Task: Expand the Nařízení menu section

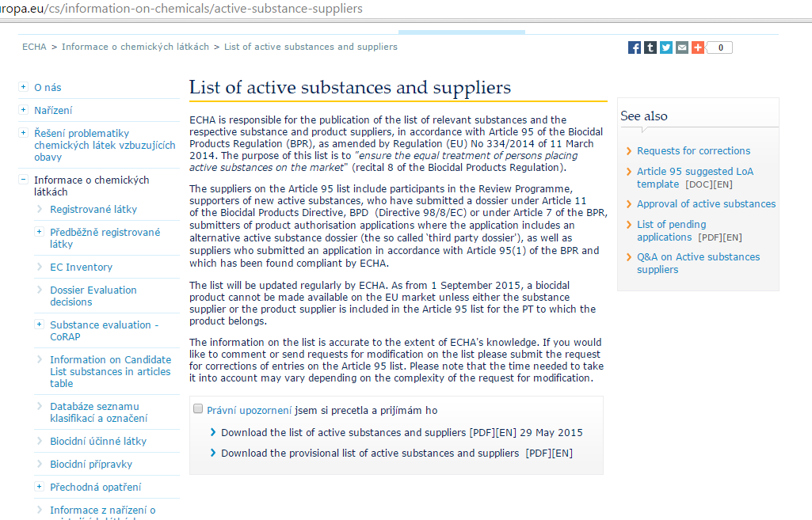Action: click(23, 110)
